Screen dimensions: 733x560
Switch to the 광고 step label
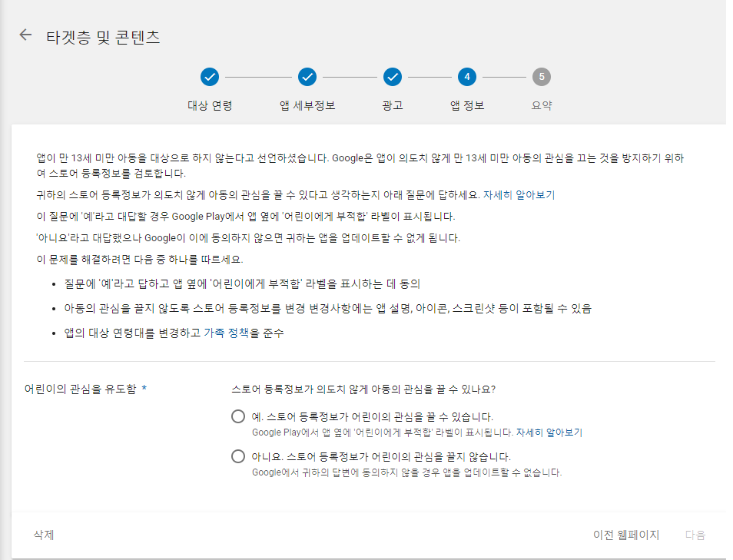(x=392, y=105)
